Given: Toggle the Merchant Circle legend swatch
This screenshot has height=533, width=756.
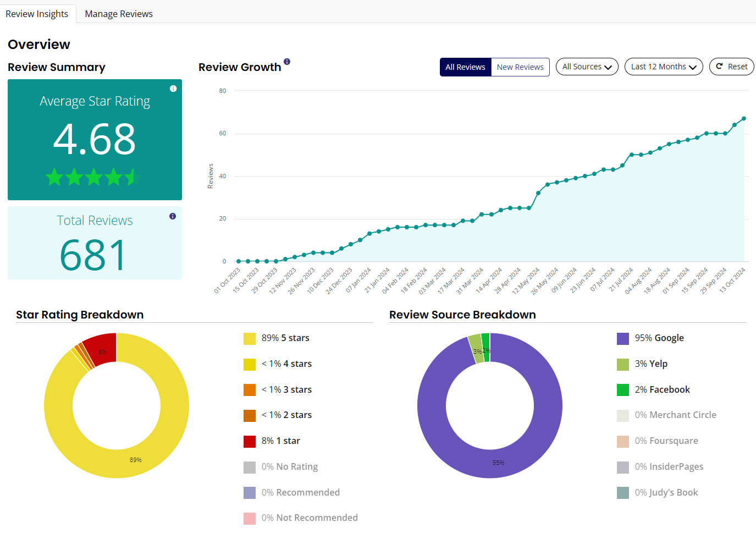Looking at the screenshot, I should click(623, 415).
